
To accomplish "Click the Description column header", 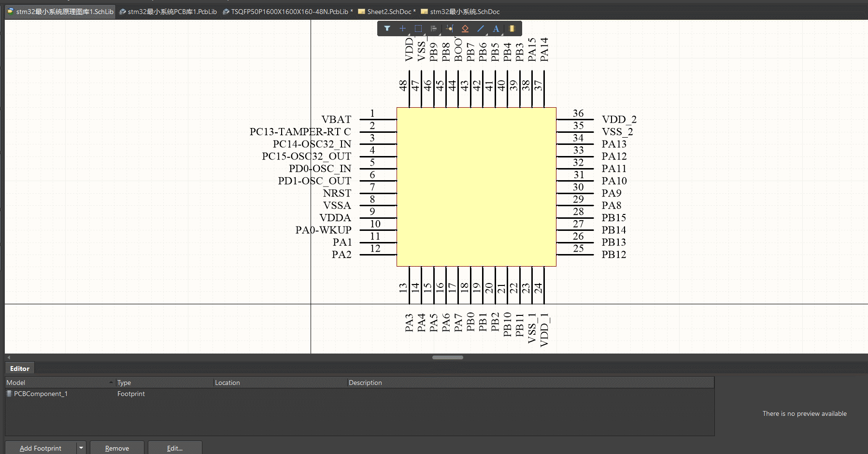I will coord(530,383).
